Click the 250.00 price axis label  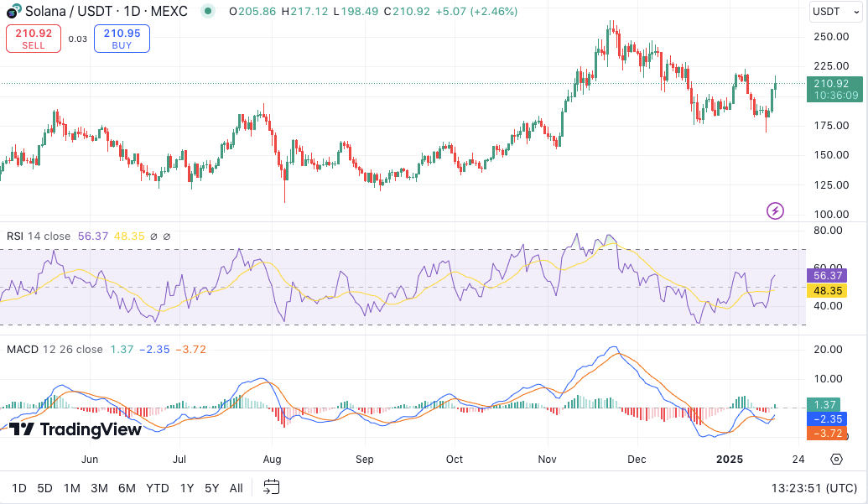[831, 37]
